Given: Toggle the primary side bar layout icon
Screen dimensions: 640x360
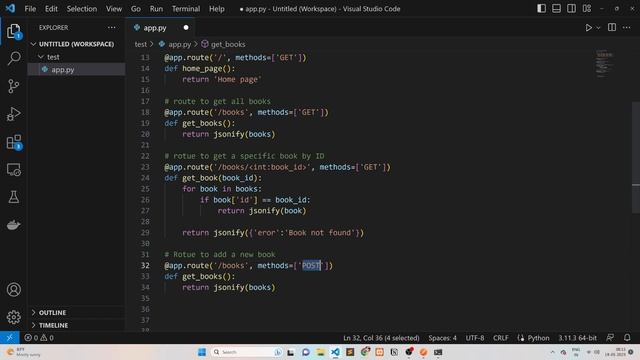Looking at the screenshot, I should pyautogui.click(x=541, y=9).
